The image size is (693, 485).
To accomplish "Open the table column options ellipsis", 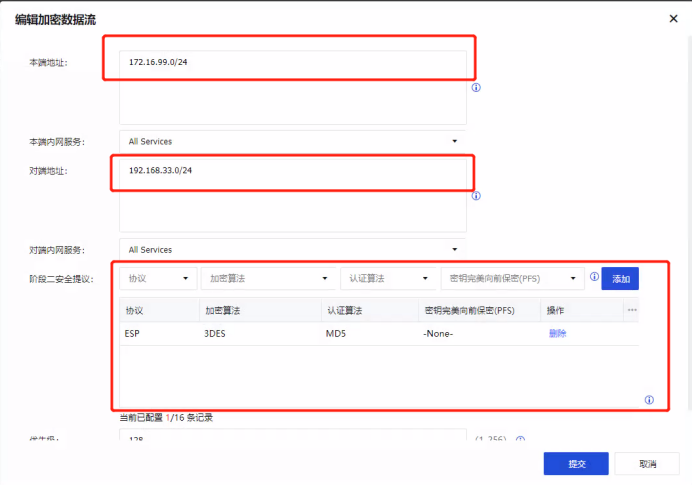I will 631,310.
